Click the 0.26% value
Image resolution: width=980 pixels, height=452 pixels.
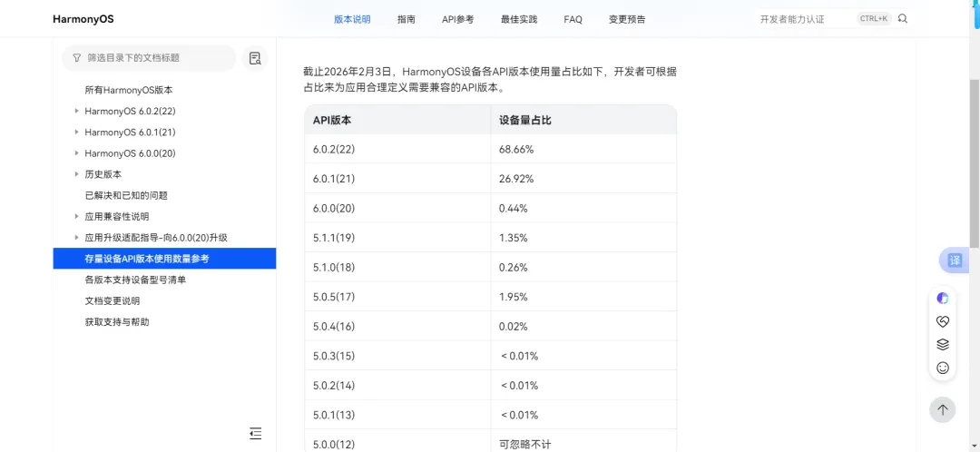tap(513, 267)
